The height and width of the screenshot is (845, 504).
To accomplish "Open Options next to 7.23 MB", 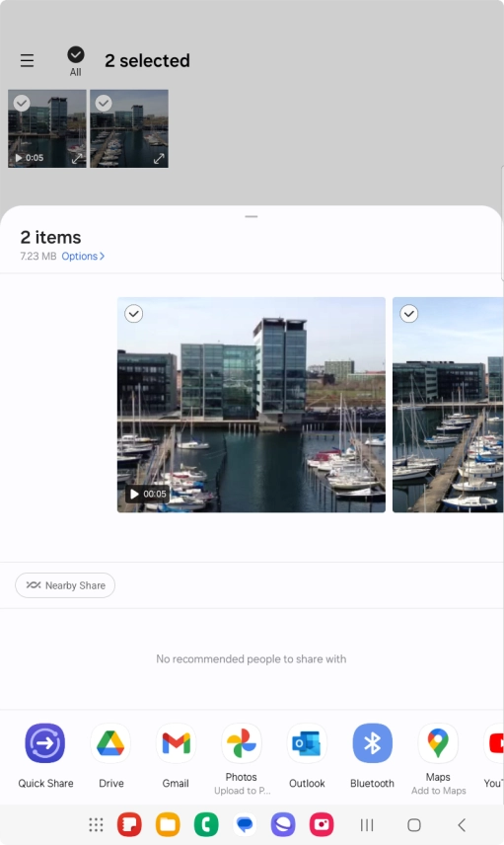I will (83, 256).
